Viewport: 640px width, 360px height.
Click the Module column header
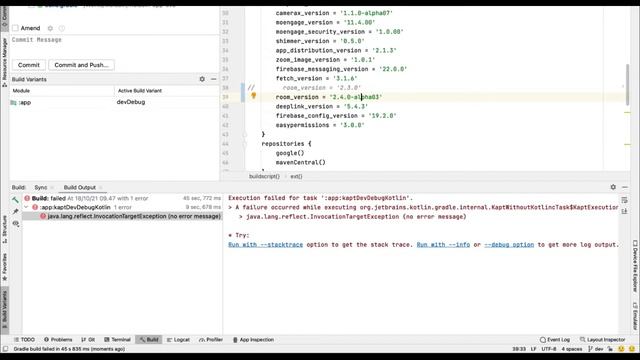(62, 91)
